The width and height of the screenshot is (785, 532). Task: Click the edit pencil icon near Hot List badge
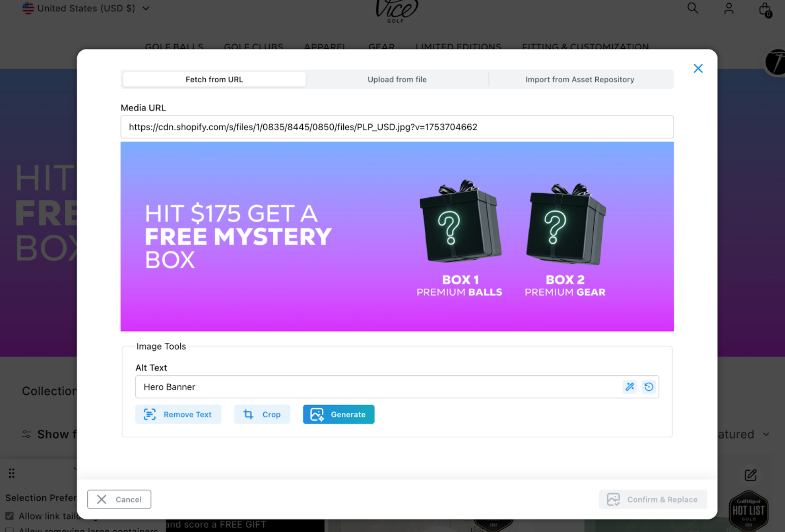(750, 475)
